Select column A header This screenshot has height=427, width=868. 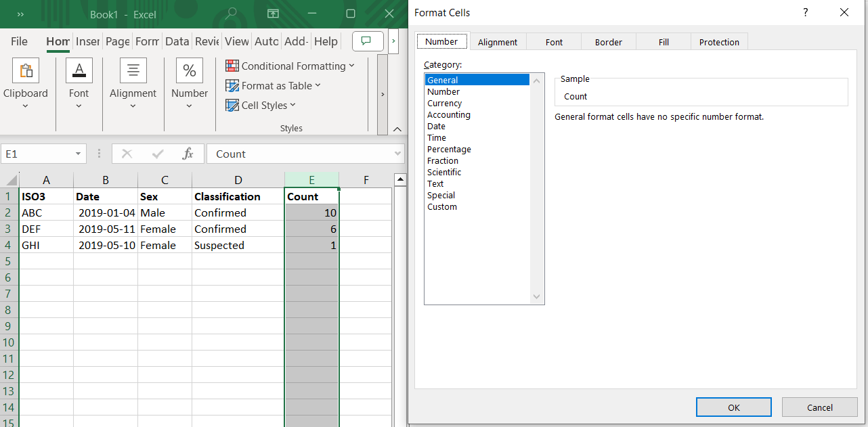click(x=46, y=180)
